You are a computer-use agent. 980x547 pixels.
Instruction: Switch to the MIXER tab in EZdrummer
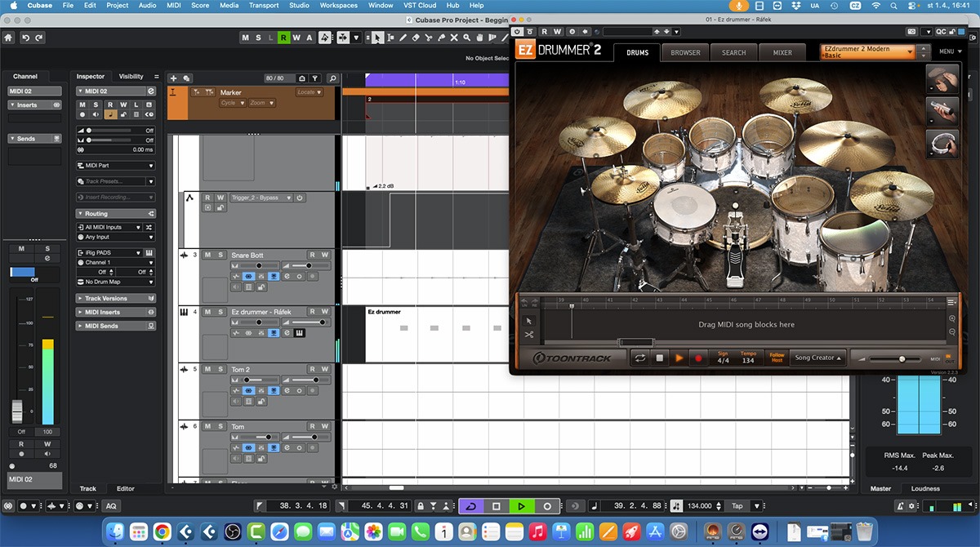[x=782, y=52]
